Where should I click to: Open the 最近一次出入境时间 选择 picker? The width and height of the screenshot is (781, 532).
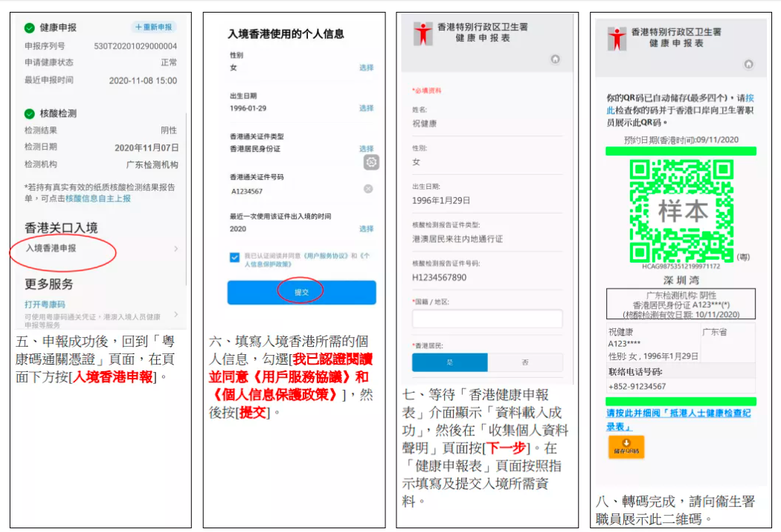(x=367, y=228)
